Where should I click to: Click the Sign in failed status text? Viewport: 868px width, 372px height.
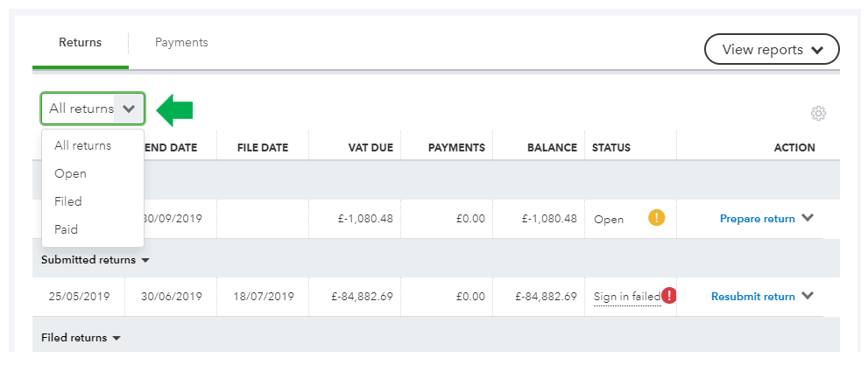click(626, 297)
